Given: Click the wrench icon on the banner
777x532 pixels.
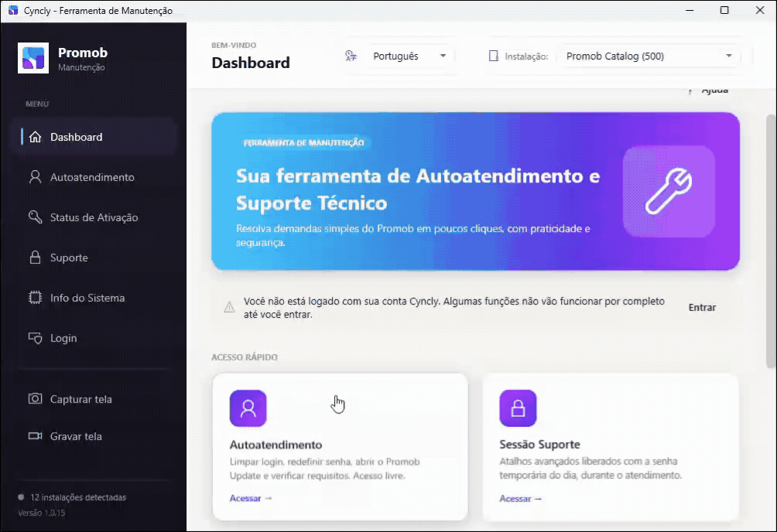Looking at the screenshot, I should 669,191.
